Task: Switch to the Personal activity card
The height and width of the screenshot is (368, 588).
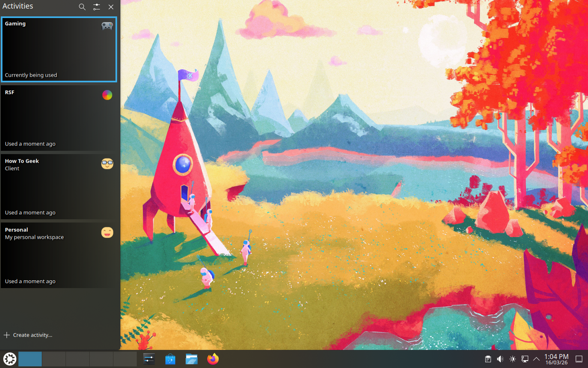Action: [x=59, y=256]
